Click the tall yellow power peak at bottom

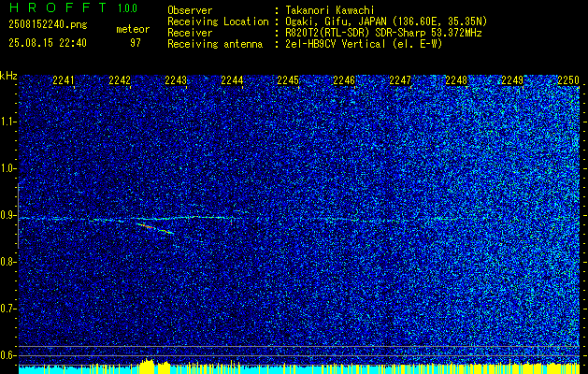(147, 367)
